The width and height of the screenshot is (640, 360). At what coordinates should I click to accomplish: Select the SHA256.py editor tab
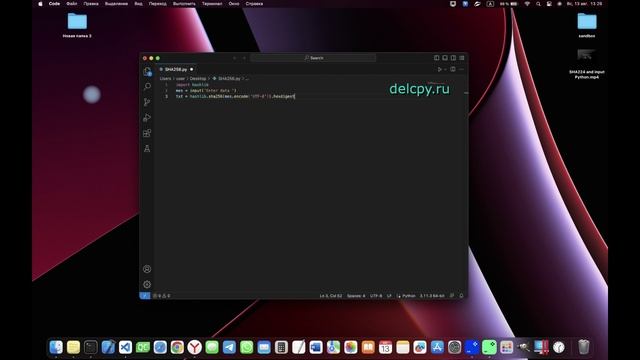tap(176, 69)
